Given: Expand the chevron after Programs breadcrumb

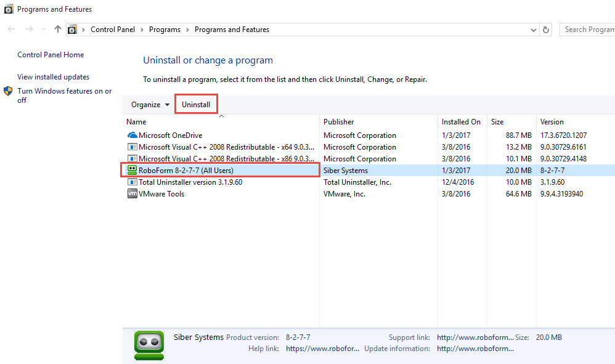Looking at the screenshot, I should tap(187, 30).
